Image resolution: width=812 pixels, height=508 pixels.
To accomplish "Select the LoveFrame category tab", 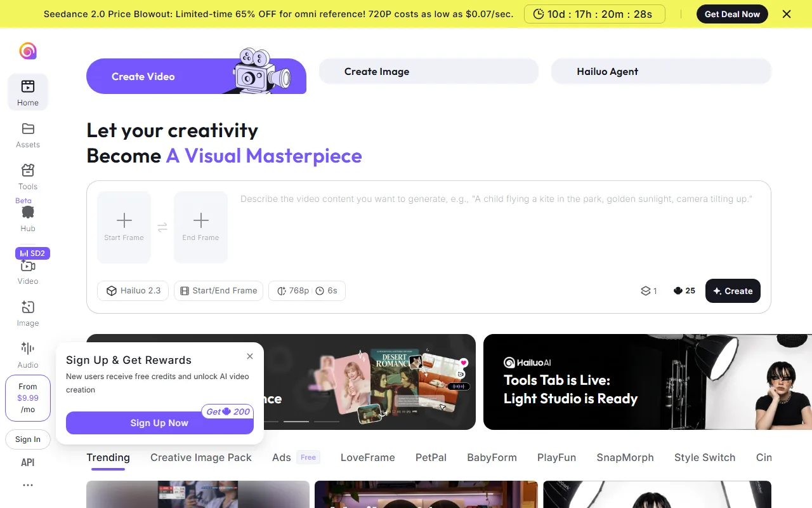I will (368, 457).
